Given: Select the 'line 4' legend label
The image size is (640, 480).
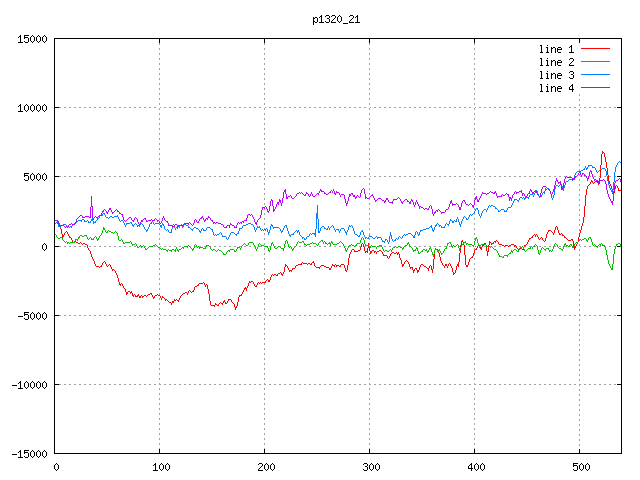Looking at the screenshot, I should pos(556,88).
